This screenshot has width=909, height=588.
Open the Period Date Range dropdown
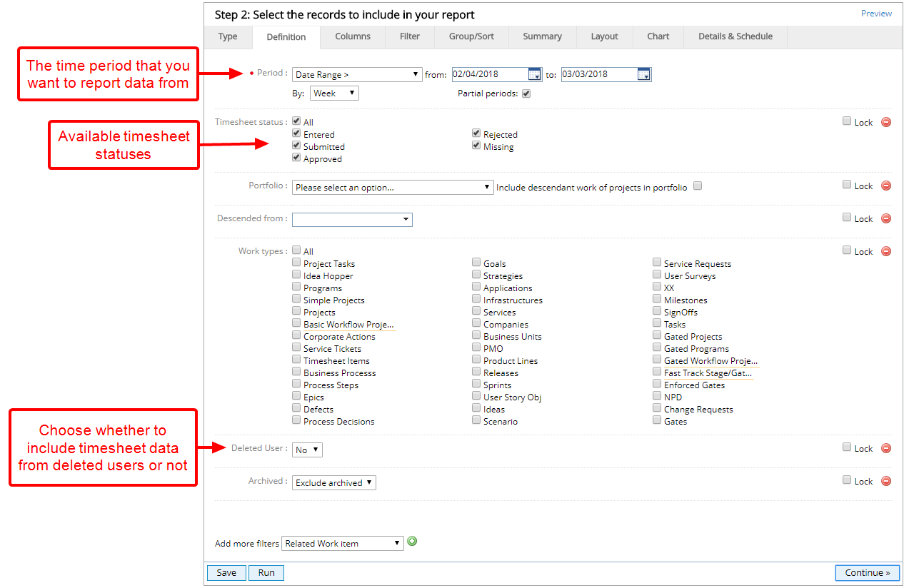357,74
